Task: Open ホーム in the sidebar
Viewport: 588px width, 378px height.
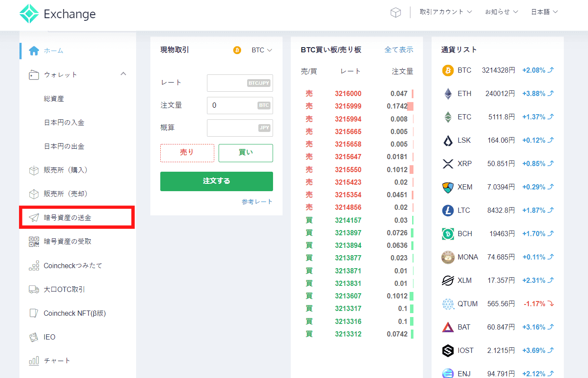Action: [54, 51]
